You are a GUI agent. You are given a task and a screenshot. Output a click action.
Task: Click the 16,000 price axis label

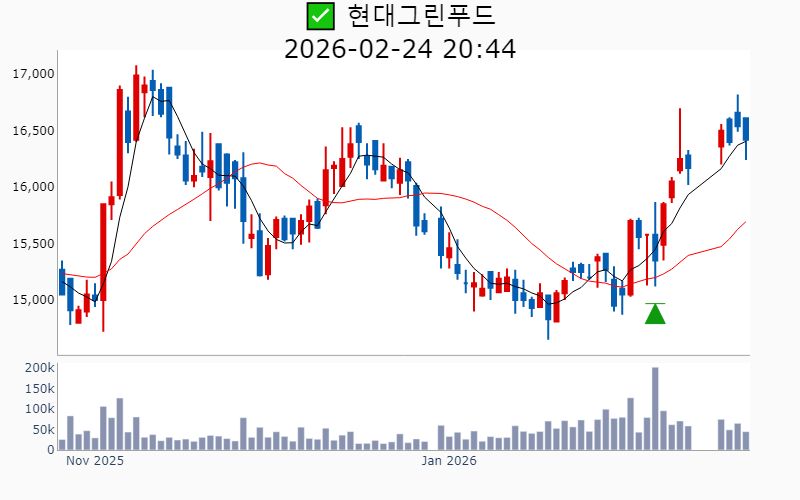click(x=32, y=187)
